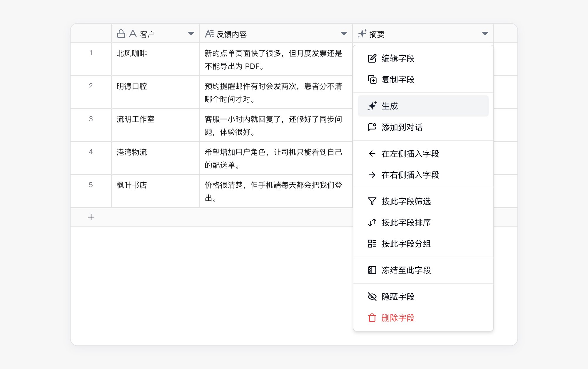The width and height of the screenshot is (588, 369).
Task: Select red 删除字段 menu entry
Action: coord(423,318)
